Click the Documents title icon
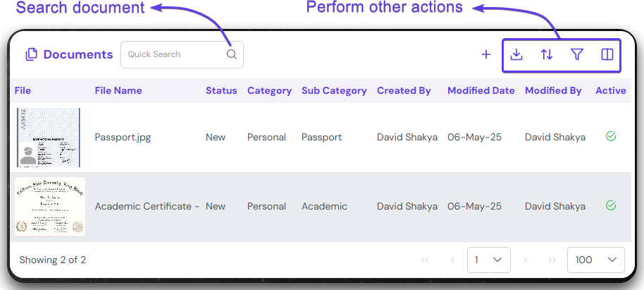 pos(31,54)
